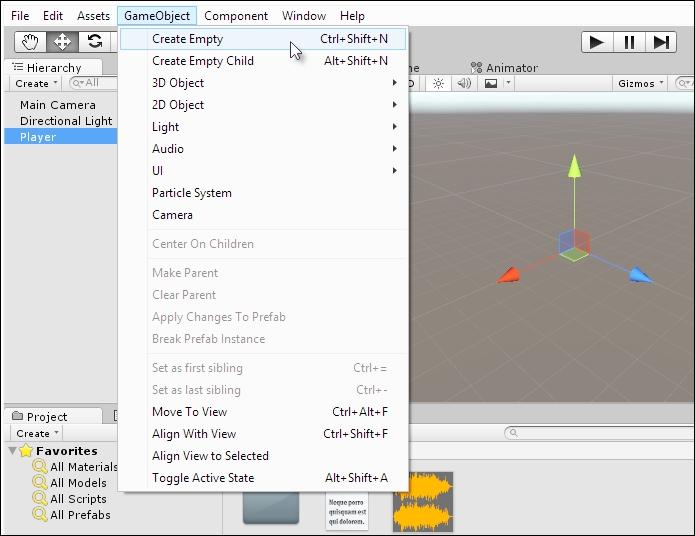This screenshot has width=695, height=536.
Task: Open Project panel Create dropdown
Action: pos(37,433)
